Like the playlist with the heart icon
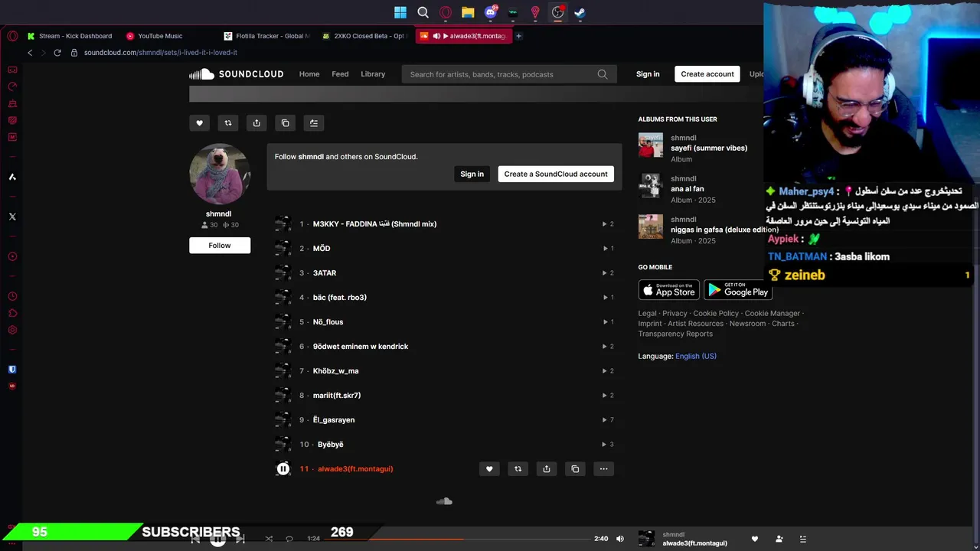Viewport: 980px width, 551px height. click(x=199, y=122)
